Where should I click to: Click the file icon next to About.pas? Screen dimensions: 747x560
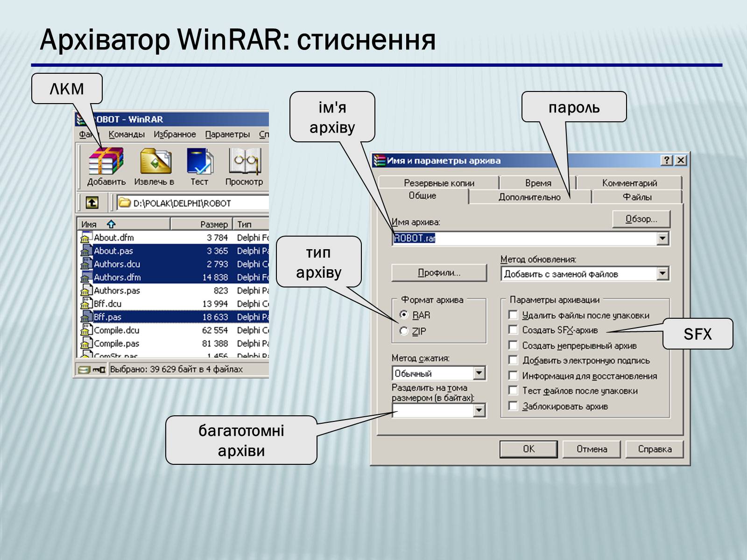click(85, 251)
